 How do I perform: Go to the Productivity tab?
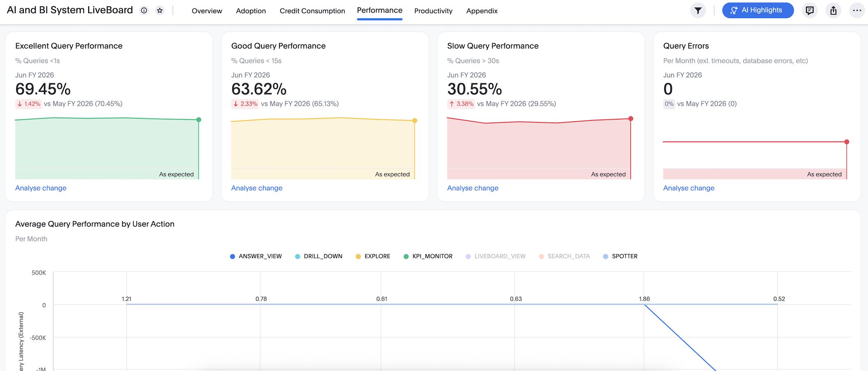coord(433,11)
